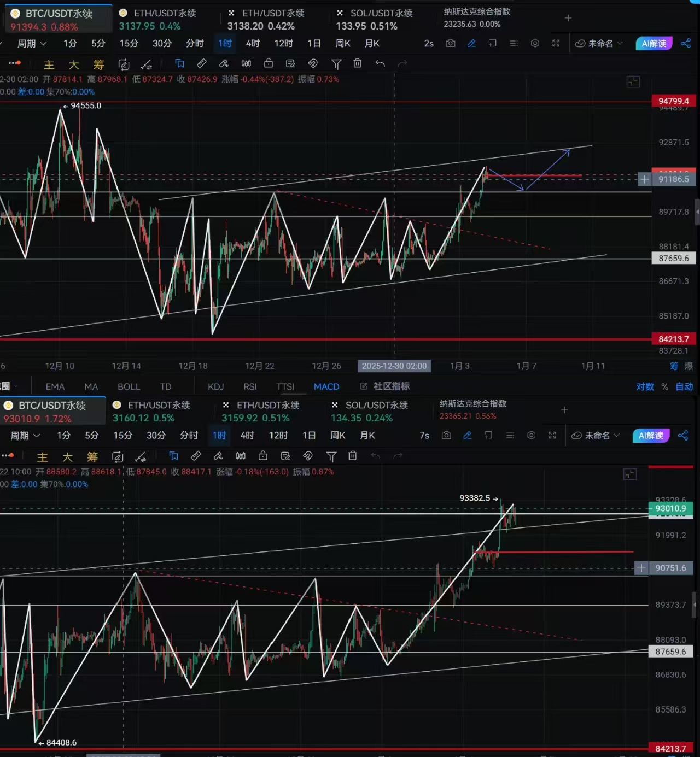
Task: Undo last drawing in upper chart toolbar
Action: [x=380, y=63]
